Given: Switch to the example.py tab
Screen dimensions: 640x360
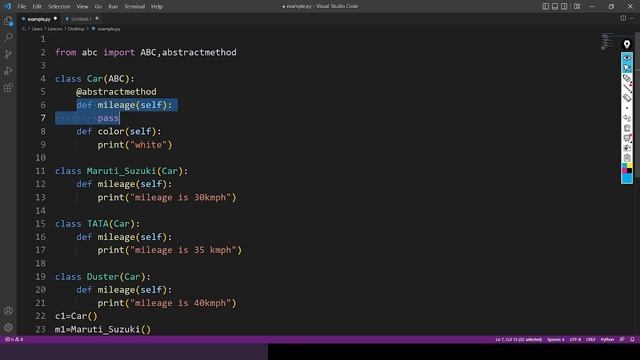Looking at the screenshot, I should pyautogui.click(x=38, y=19).
